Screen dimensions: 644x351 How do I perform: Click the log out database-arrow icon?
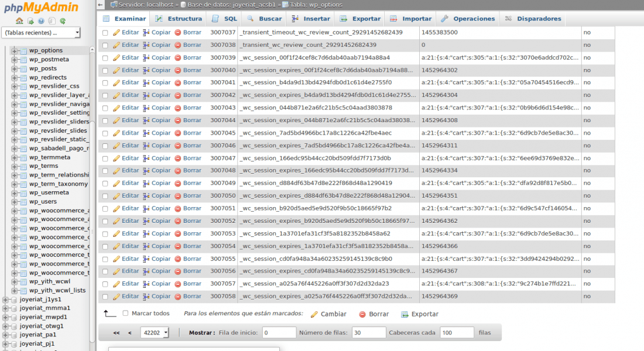tap(30, 21)
